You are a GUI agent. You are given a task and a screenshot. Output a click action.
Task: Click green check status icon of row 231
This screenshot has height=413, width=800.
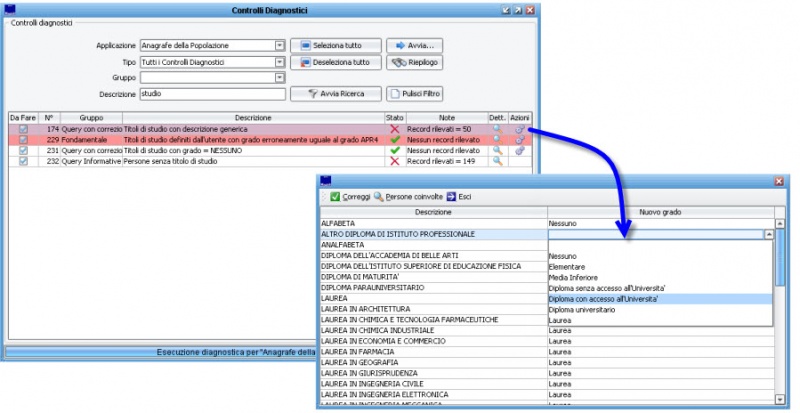pyautogui.click(x=394, y=151)
